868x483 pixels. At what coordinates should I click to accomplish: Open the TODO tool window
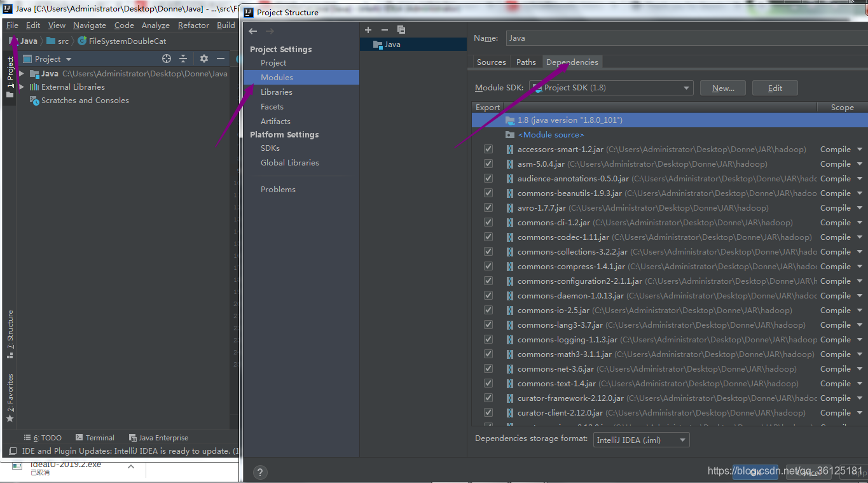click(x=43, y=438)
